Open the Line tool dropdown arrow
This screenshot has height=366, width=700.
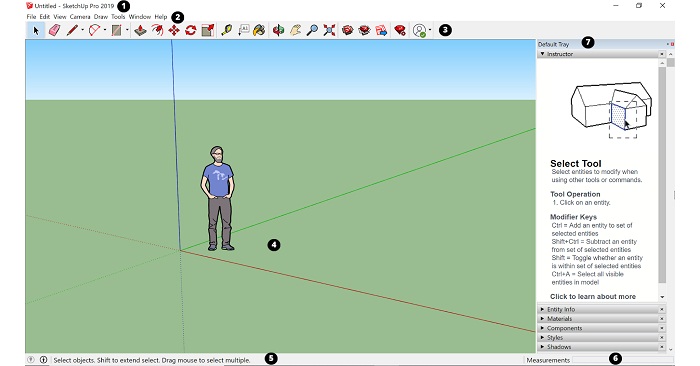pos(82,30)
